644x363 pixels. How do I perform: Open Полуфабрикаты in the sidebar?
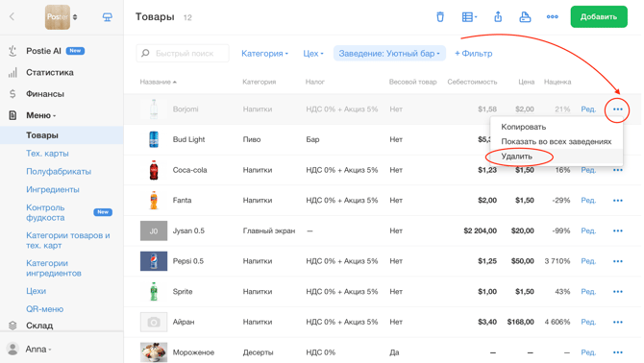(x=59, y=172)
